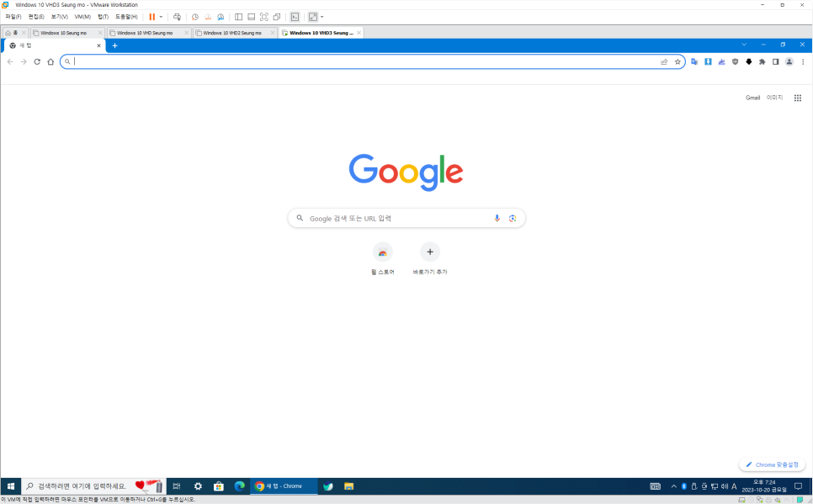The image size is (813, 504).
Task: Open the 보기(V) menu
Action: (59, 17)
